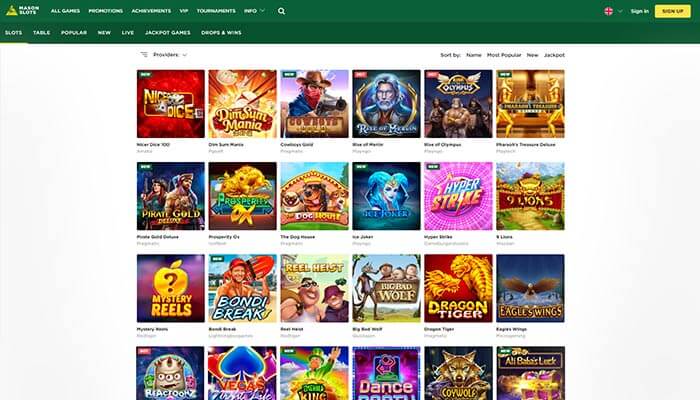Click the UK flag language icon

tap(608, 11)
